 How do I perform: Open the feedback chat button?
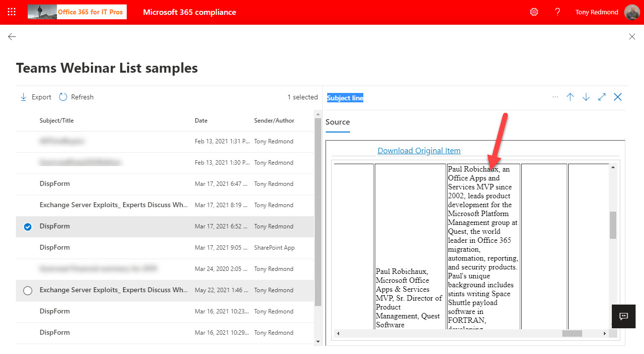(x=624, y=316)
